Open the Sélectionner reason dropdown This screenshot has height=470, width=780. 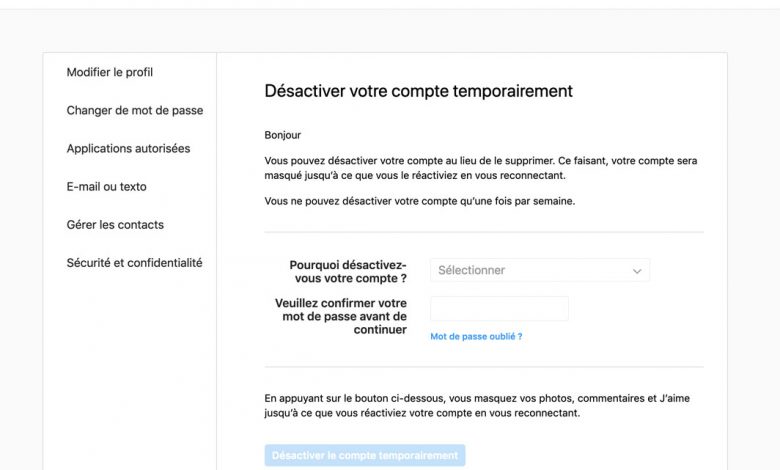[x=539, y=270]
